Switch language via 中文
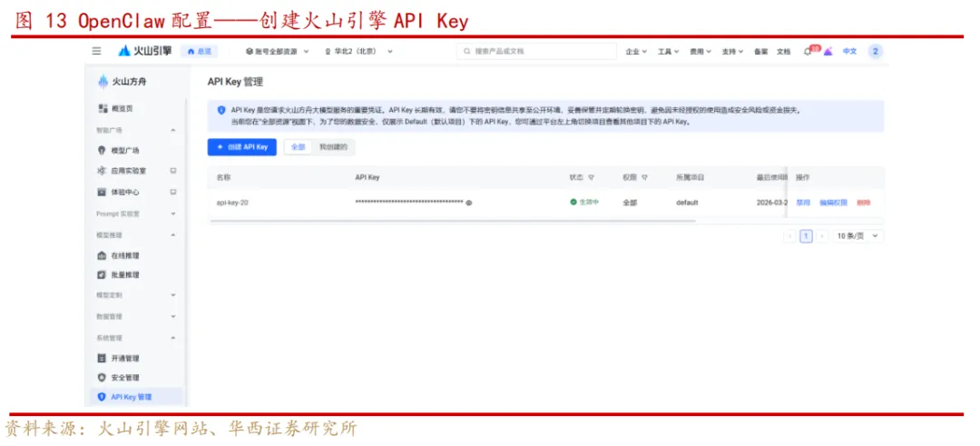The image size is (980, 446). coord(850,51)
